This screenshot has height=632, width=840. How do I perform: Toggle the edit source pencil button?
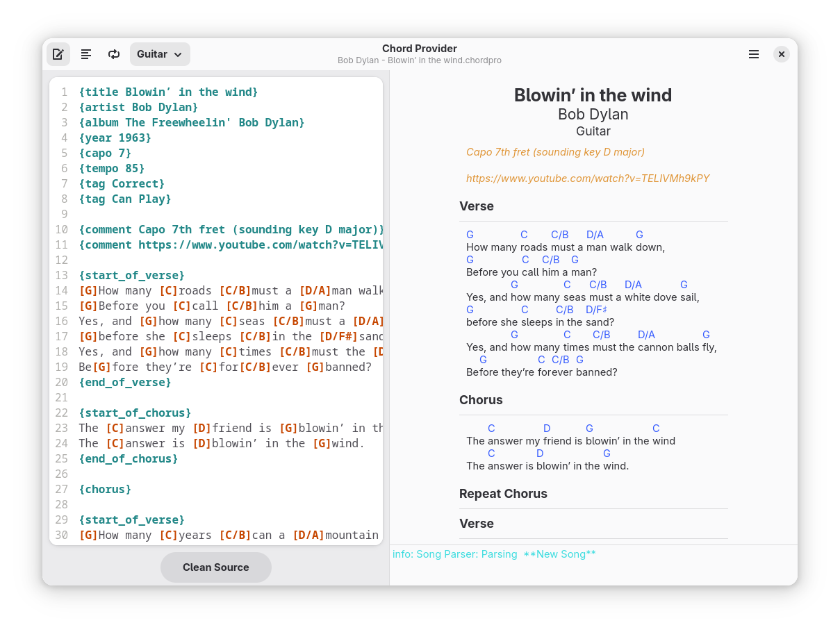point(58,54)
